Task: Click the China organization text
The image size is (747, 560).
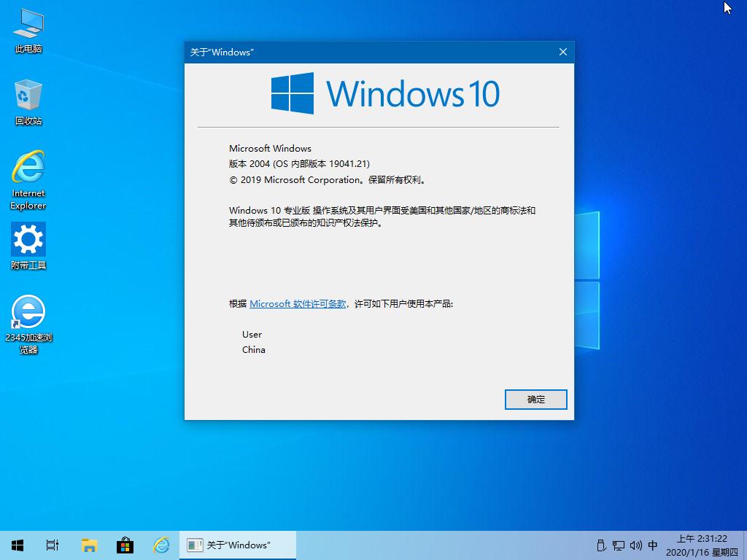Action: (253, 349)
